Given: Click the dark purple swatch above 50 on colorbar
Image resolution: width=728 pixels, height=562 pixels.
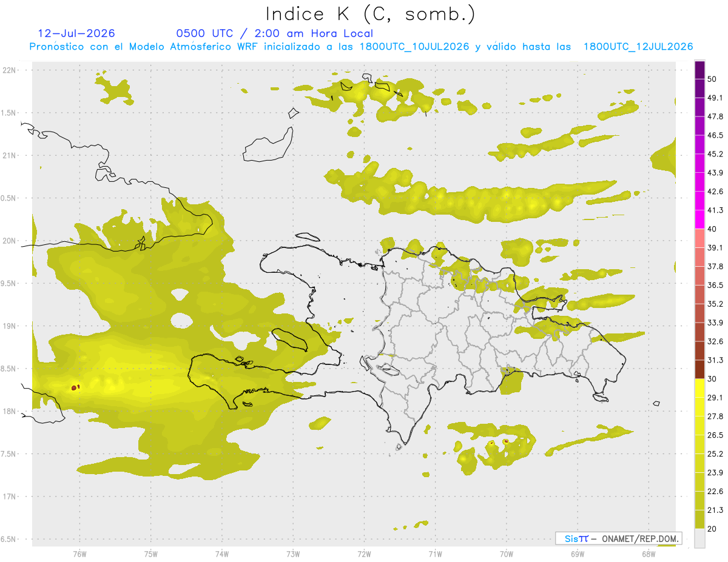Looking at the screenshot, I should [700, 69].
